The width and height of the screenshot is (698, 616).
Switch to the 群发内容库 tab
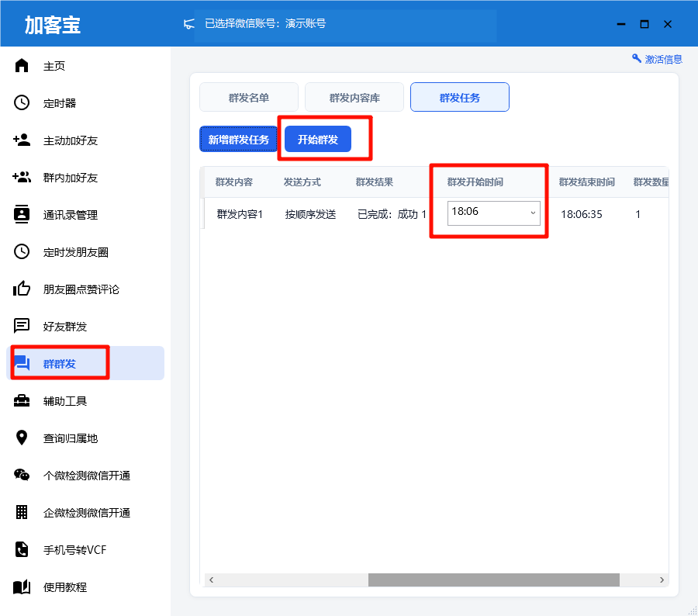tap(354, 97)
